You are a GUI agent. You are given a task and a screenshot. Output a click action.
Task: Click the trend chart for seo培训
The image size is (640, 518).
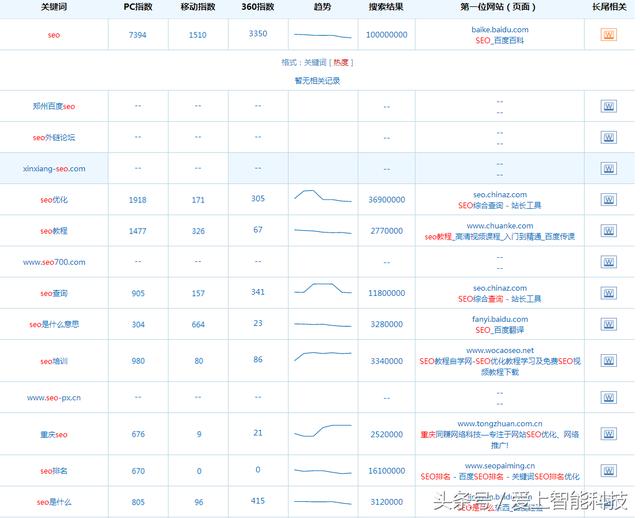coord(323,356)
